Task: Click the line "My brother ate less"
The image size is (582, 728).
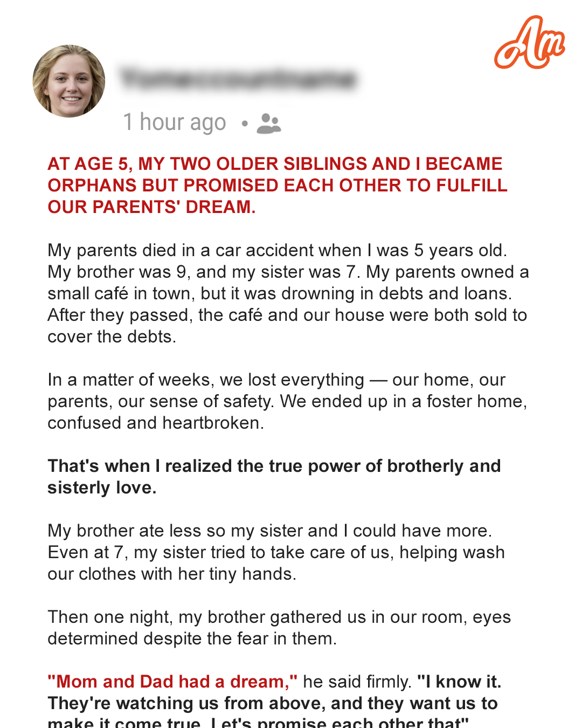Action: [x=269, y=531]
